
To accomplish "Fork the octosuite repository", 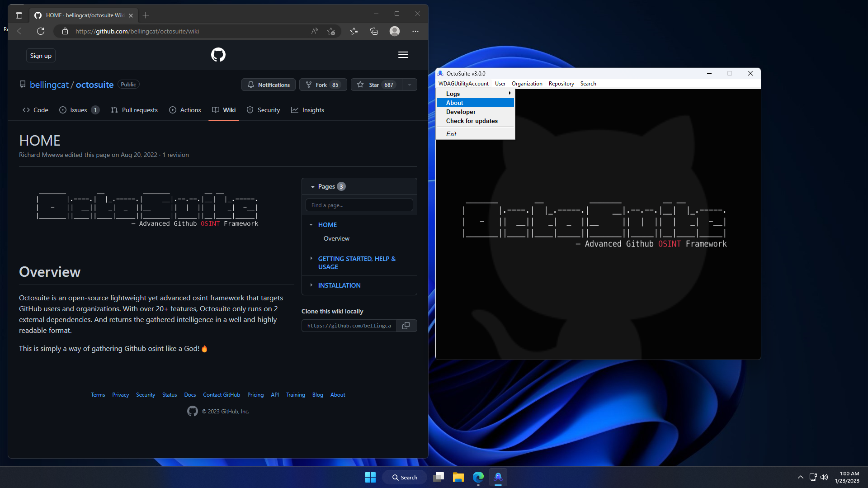I will (x=323, y=85).
